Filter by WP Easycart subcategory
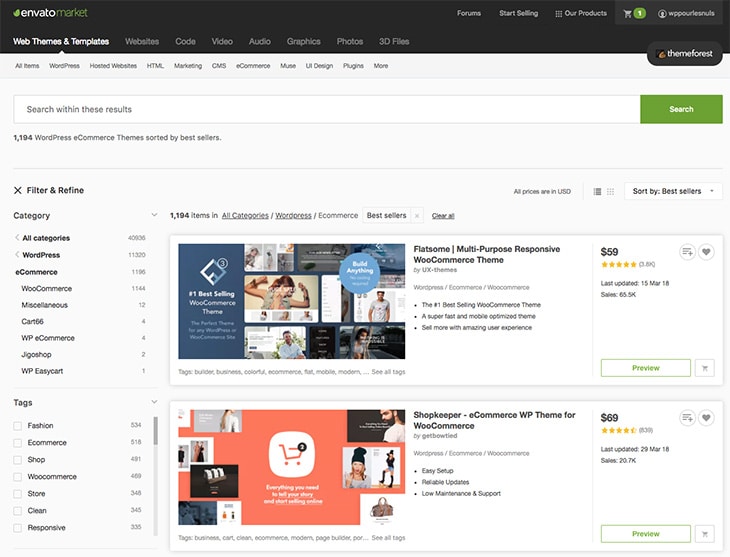Image resolution: width=730 pixels, height=557 pixels. [42, 371]
